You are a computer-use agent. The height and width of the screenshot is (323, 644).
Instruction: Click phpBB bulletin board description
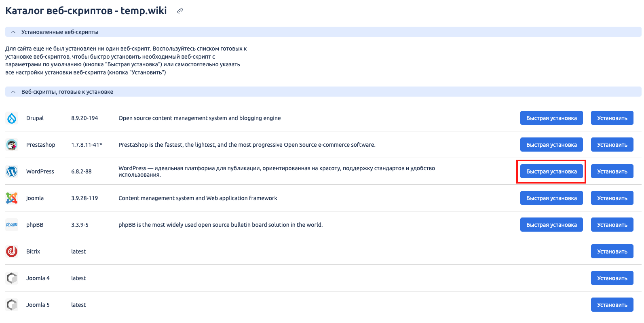221,225
